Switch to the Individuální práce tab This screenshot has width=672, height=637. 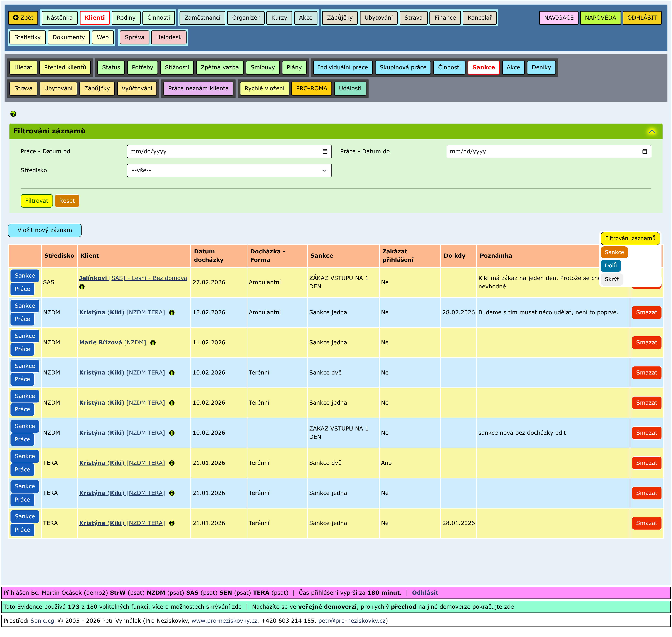point(342,67)
